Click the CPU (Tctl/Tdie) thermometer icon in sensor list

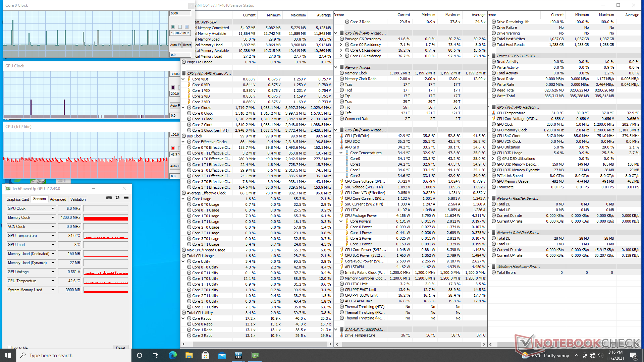pos(341,136)
